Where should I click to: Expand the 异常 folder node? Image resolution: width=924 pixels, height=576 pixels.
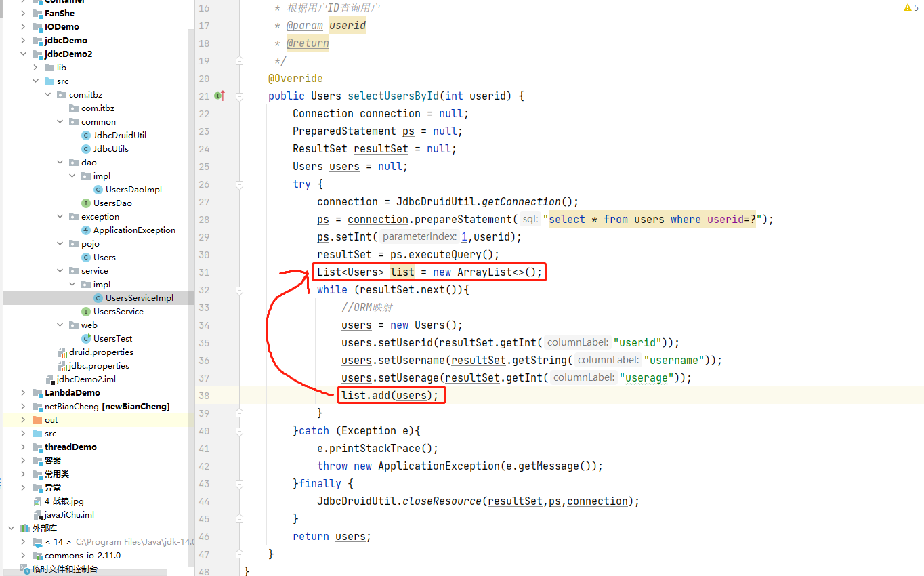point(23,488)
